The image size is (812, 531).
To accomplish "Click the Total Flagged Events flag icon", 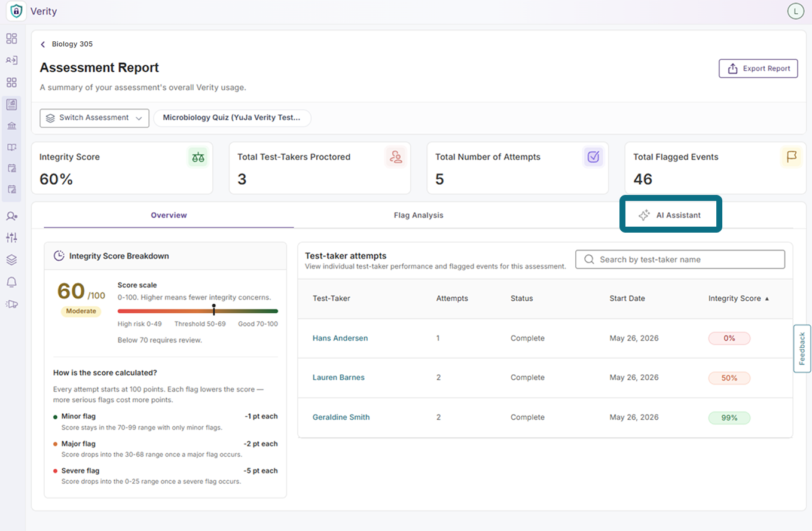I will tap(792, 157).
